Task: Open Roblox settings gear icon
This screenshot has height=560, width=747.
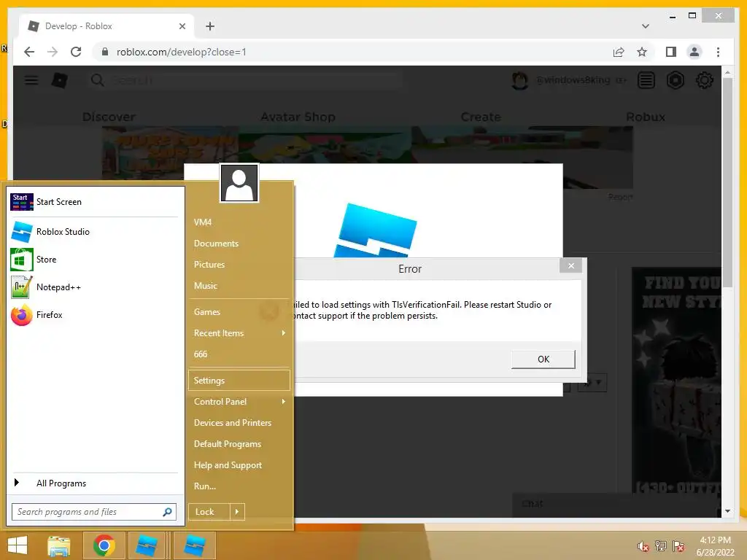Action: [x=704, y=80]
